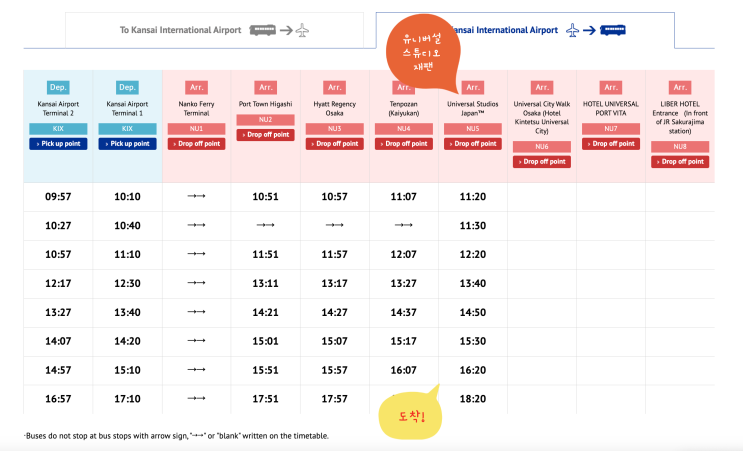This screenshot has height=451, width=743.
Task: Show the Drop off point for Port Town Higashi
Action: tap(265, 135)
